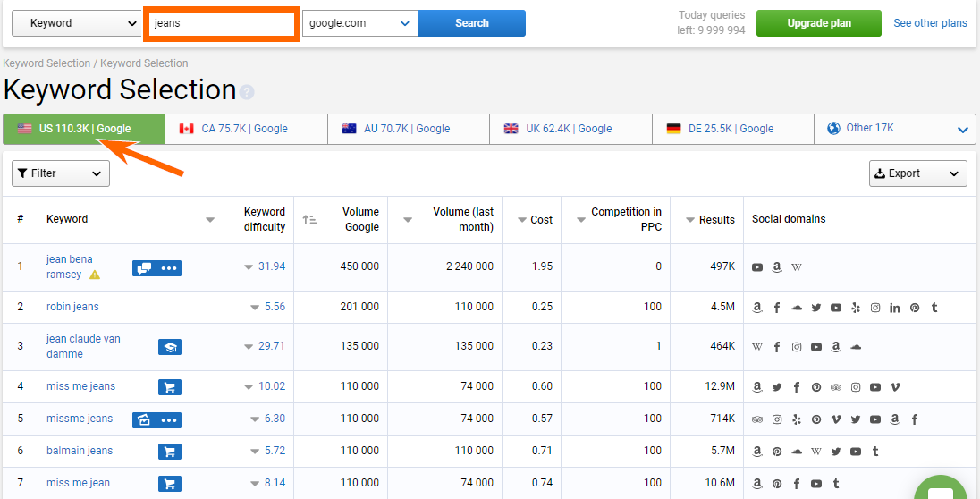Click chat bubble icon in jean bena ramsey row

coord(144,268)
